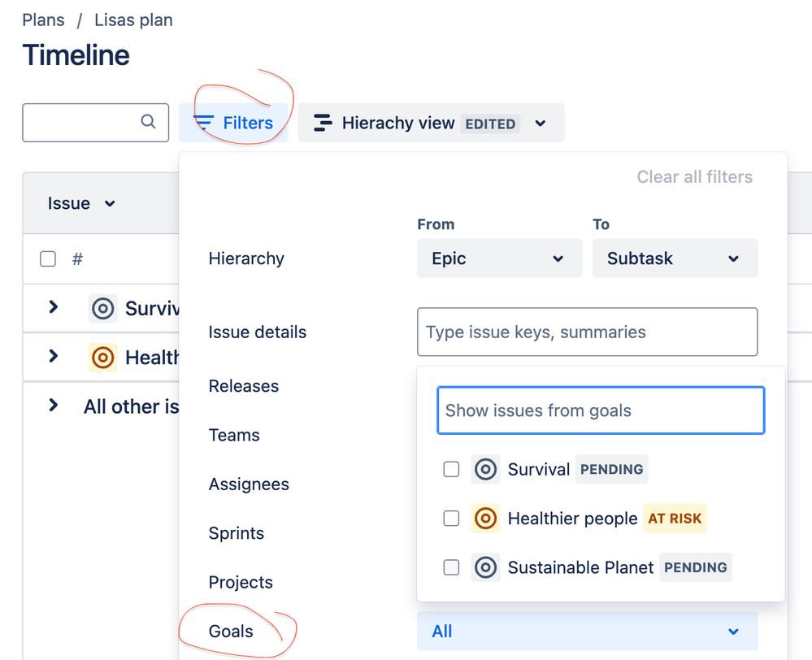
Task: Click the Assignees filter label
Action: pyautogui.click(x=249, y=484)
